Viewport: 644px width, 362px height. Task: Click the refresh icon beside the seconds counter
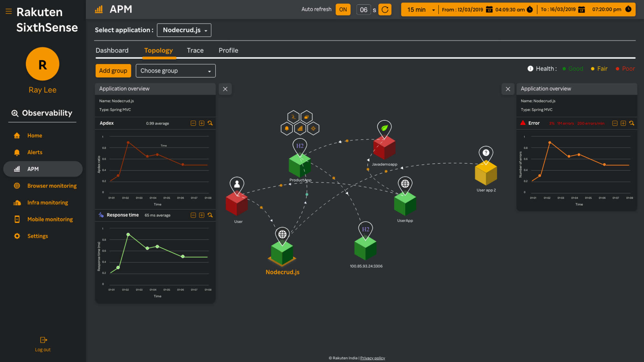[385, 9]
